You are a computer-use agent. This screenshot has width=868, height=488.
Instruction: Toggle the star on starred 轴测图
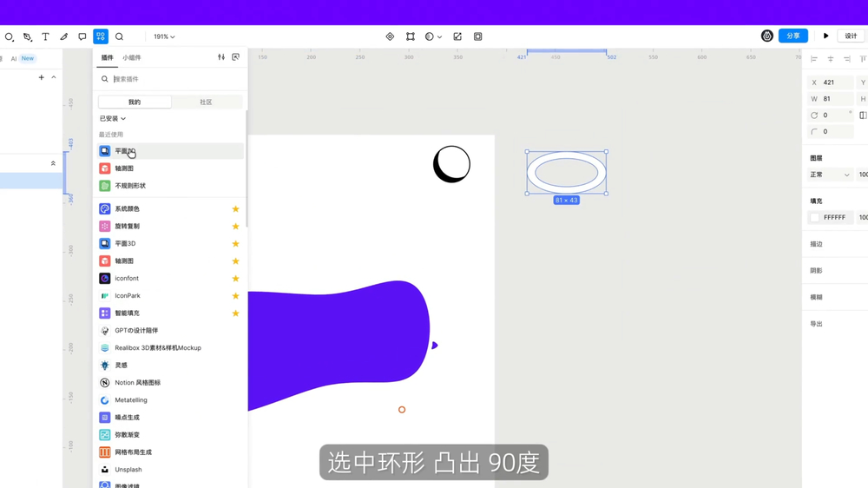235,260
